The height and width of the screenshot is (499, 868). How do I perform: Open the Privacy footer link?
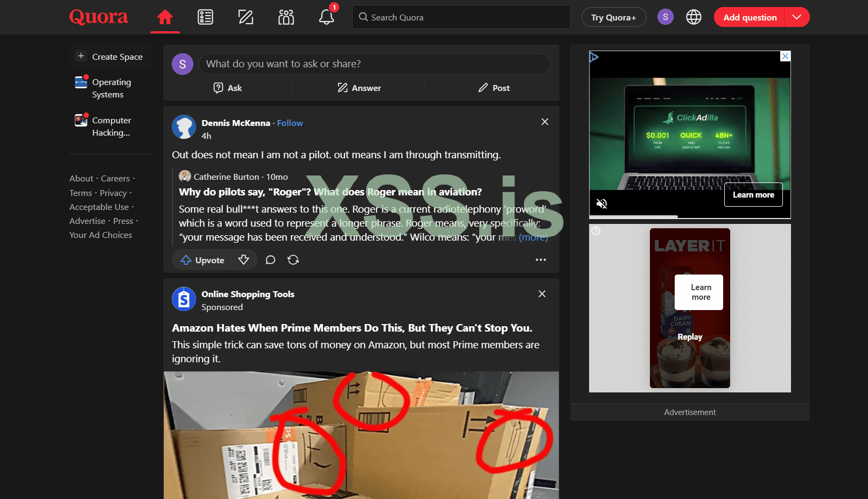[x=113, y=193]
